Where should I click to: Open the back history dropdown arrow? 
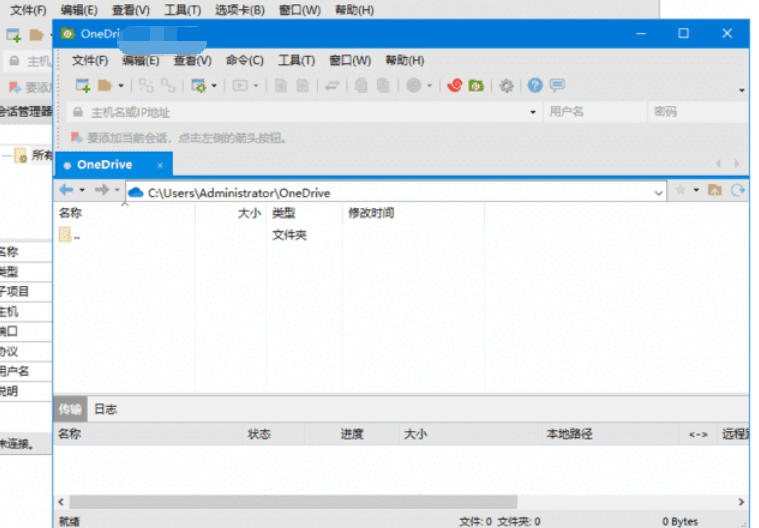82,190
